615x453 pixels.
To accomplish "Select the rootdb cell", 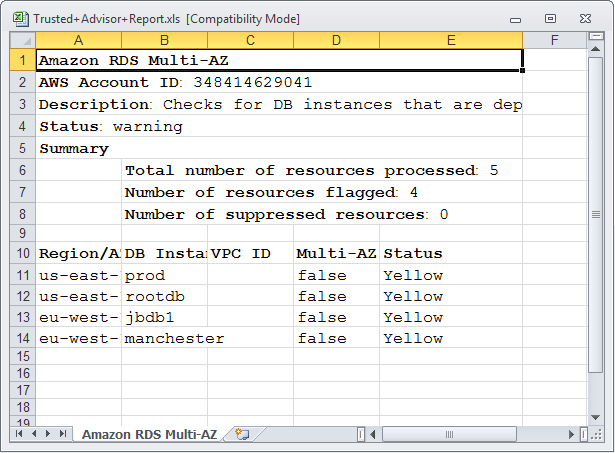I will coord(164,297).
